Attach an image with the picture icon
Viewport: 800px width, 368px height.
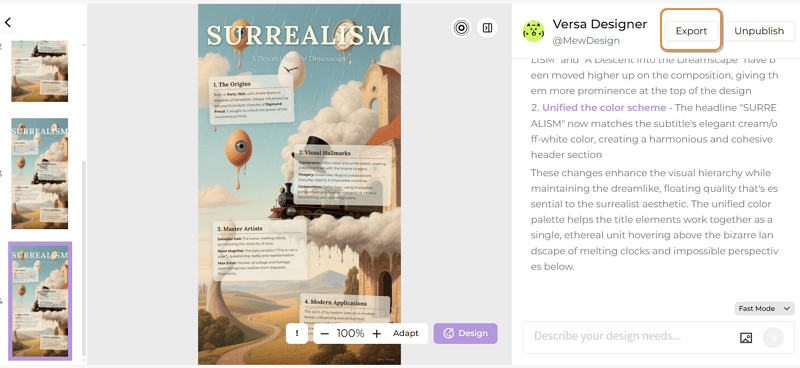746,337
